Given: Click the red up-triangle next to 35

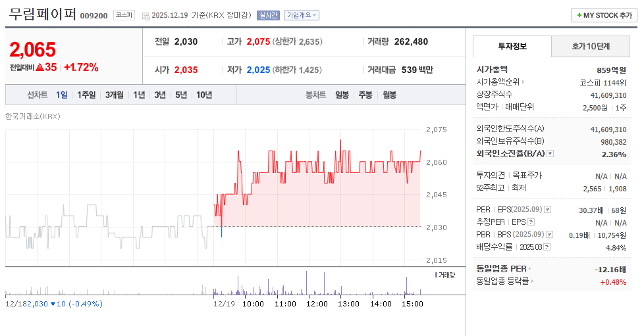Looking at the screenshot, I should tap(40, 67).
